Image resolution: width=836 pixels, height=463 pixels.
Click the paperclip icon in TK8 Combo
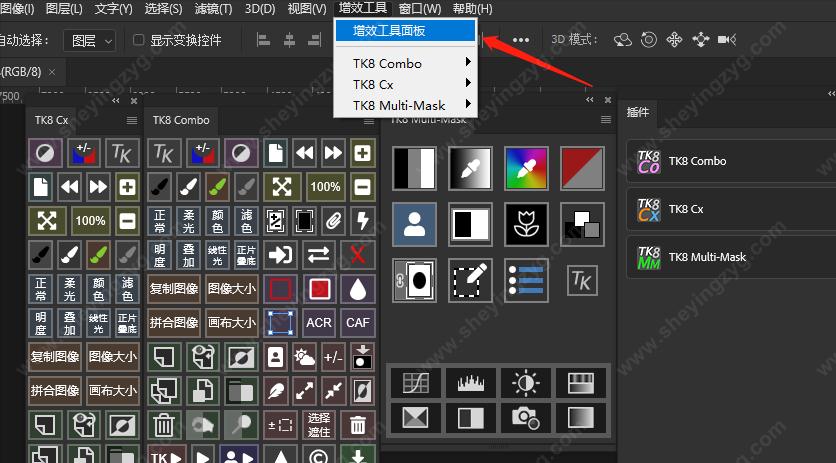[x=333, y=220]
